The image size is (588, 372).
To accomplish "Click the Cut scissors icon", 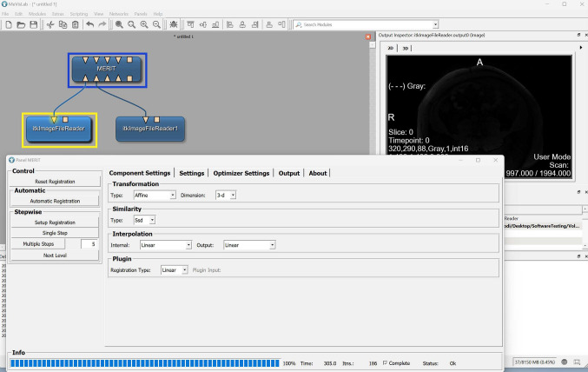I will (x=50, y=24).
